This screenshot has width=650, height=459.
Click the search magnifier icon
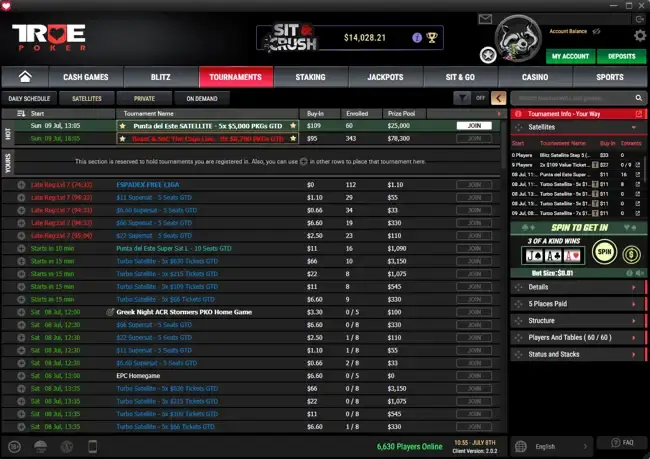638,98
